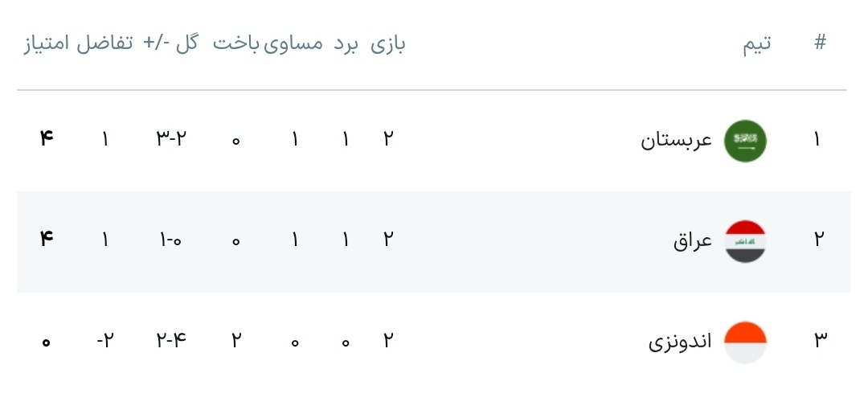Open the اندونزی team name link
The height and width of the screenshot is (406, 868).
click(680, 342)
